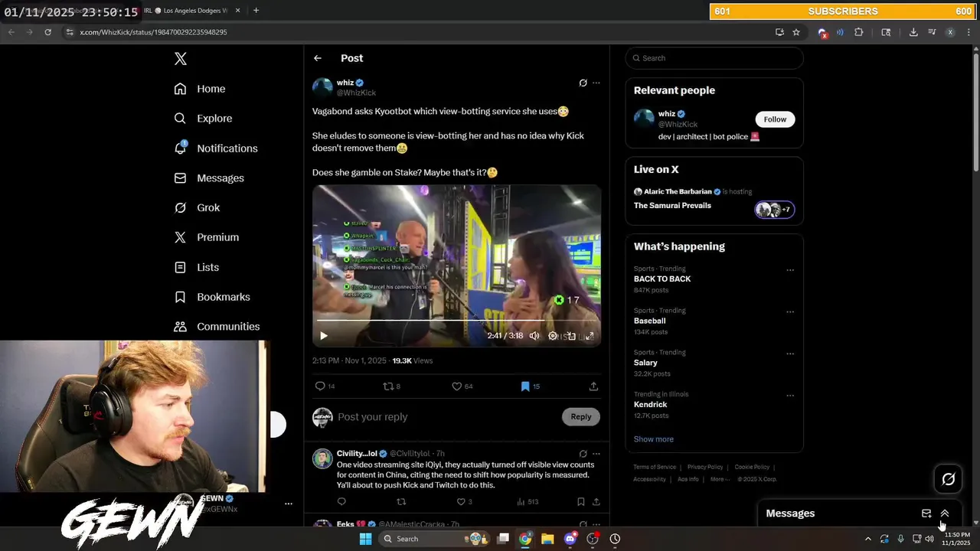Open more options on Civility's reply
The height and width of the screenshot is (551, 980).
596,454
